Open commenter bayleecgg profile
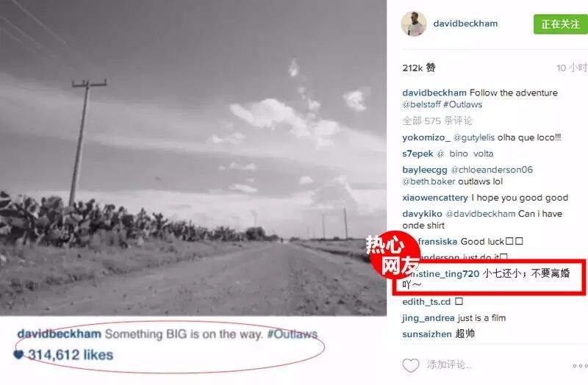Screen dimensions: 588x385 point(425,170)
